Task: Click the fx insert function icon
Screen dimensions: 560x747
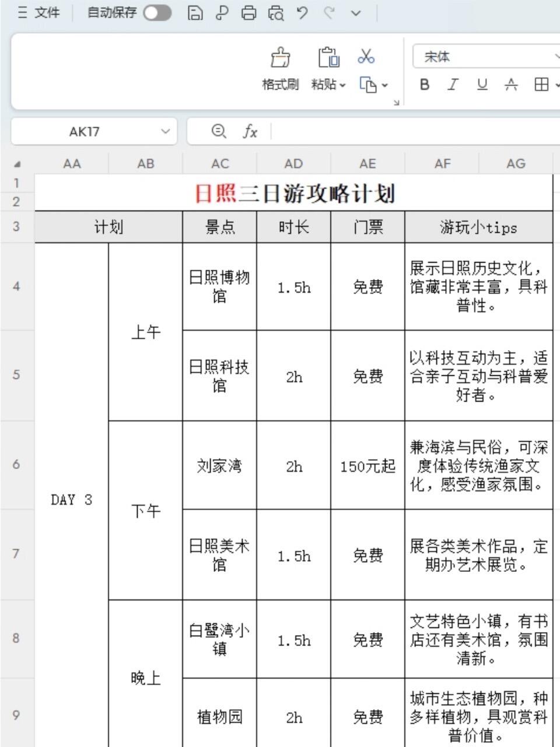Action: tap(250, 131)
